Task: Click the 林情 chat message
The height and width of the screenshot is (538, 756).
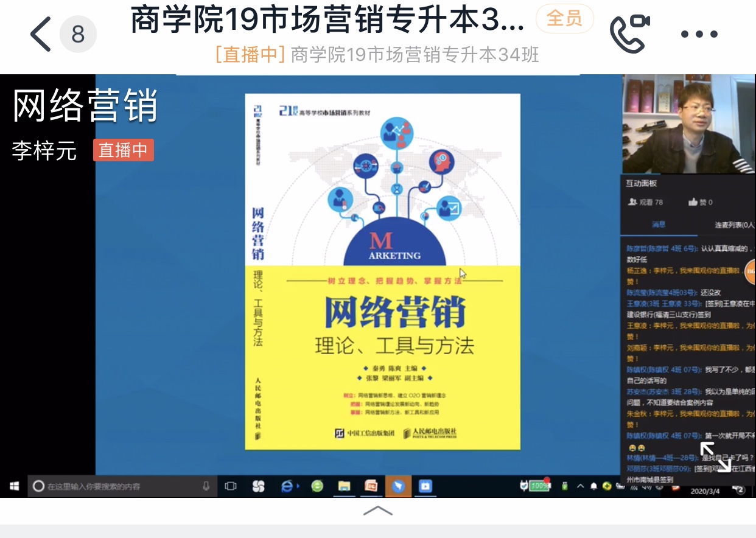Action: click(690, 458)
